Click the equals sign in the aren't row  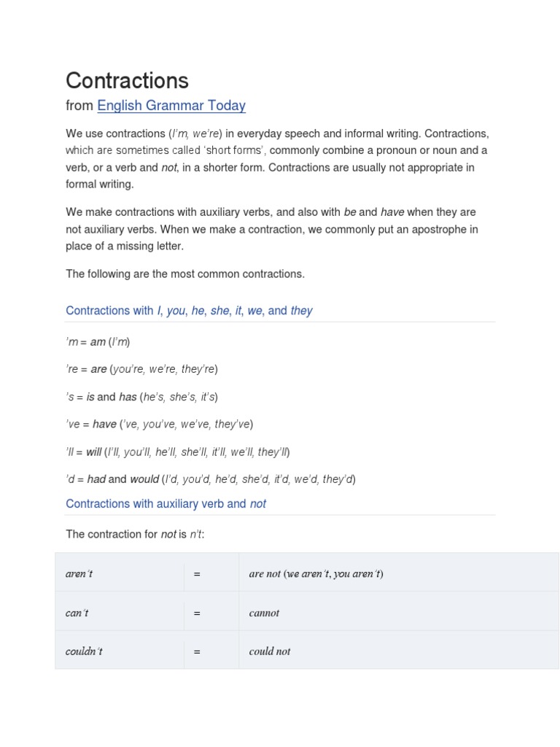197,573
